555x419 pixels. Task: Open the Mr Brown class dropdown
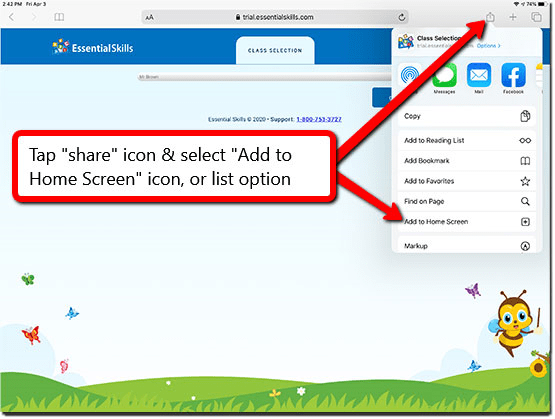point(265,77)
